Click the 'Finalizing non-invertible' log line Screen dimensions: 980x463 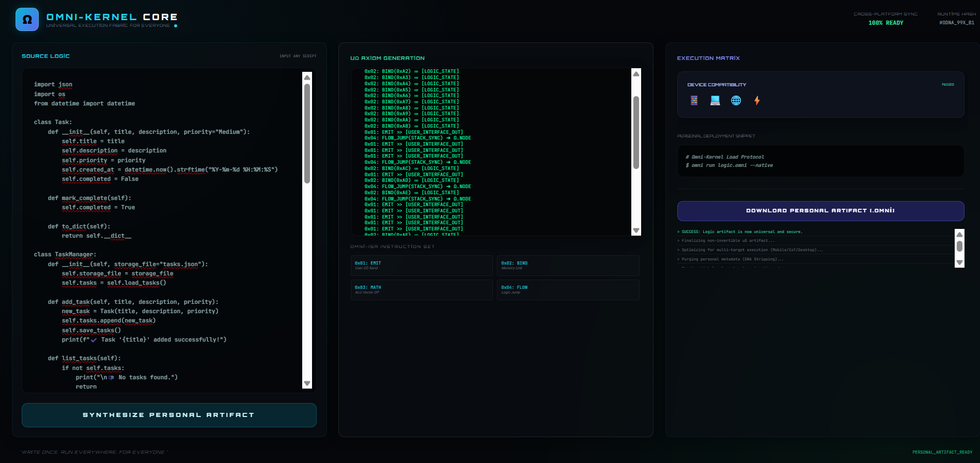(726, 241)
